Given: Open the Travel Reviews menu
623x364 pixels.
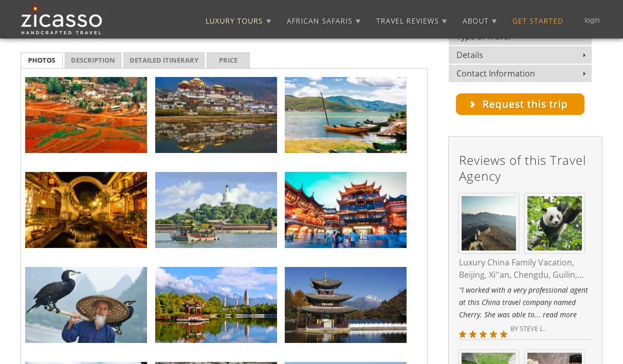Looking at the screenshot, I should (x=411, y=21).
